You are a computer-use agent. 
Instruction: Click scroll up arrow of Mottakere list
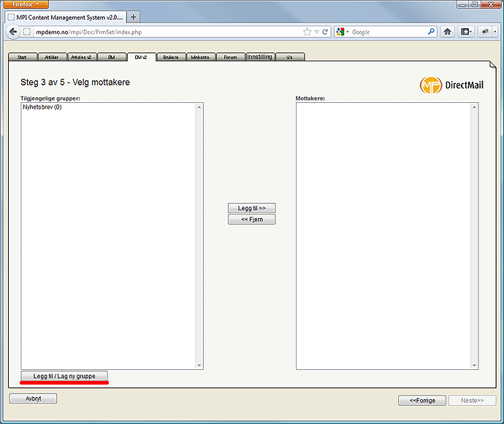coord(474,107)
